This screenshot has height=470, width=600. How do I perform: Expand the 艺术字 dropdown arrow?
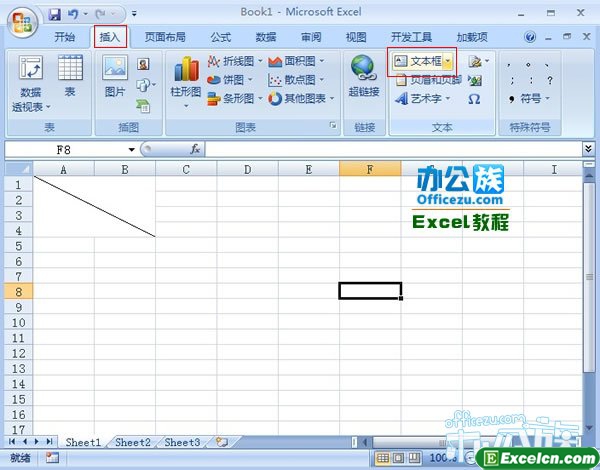448,99
